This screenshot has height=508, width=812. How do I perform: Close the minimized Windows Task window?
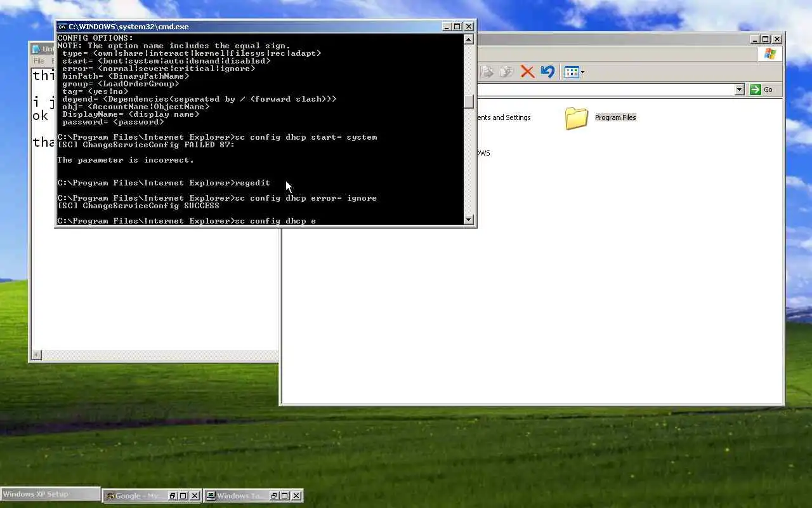click(296, 496)
